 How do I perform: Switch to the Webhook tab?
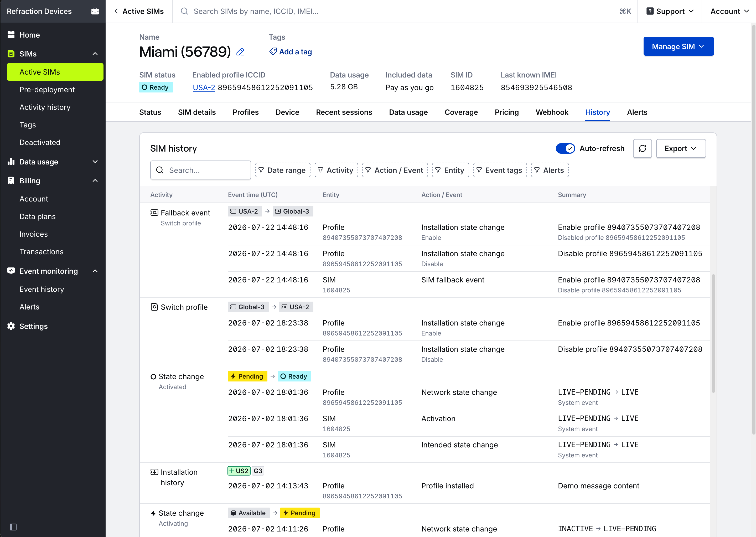552,112
